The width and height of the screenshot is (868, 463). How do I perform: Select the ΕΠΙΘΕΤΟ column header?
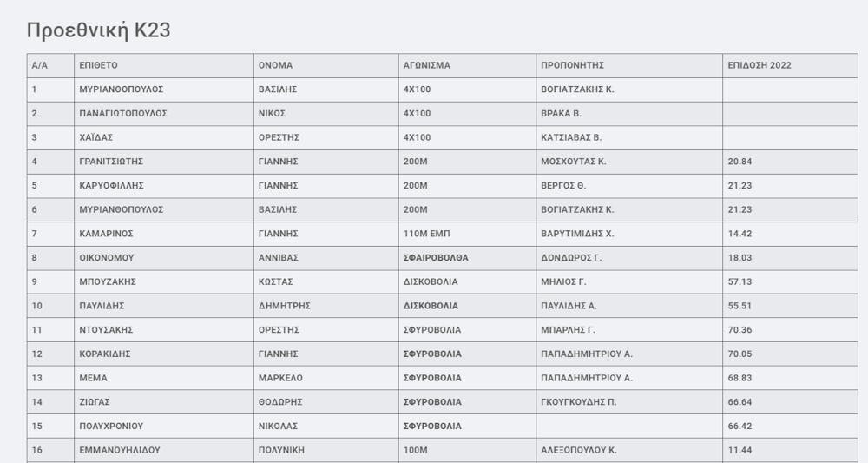point(98,65)
